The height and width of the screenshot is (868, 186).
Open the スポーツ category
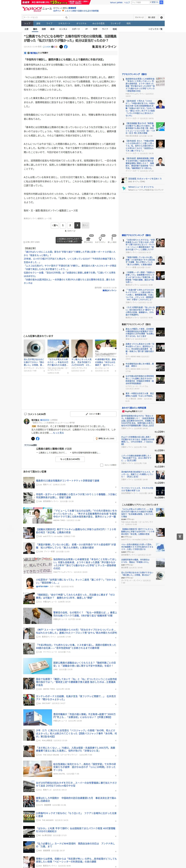[76, 29]
